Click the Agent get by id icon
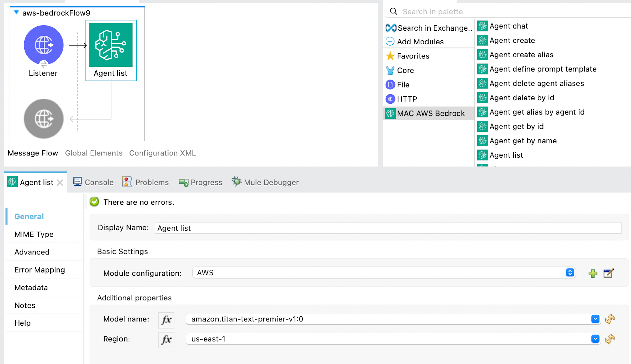Viewport: 631px width, 364px height. pos(482,126)
